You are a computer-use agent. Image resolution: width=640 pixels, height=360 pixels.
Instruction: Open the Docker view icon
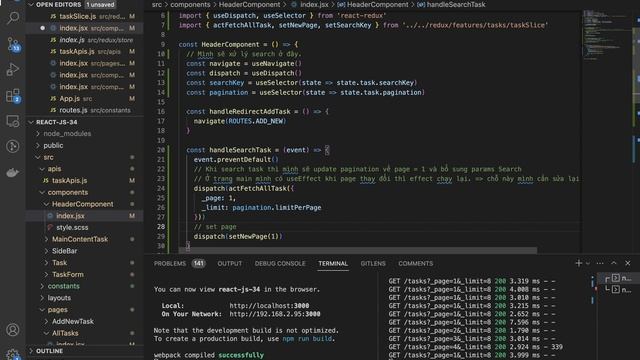(13, 172)
